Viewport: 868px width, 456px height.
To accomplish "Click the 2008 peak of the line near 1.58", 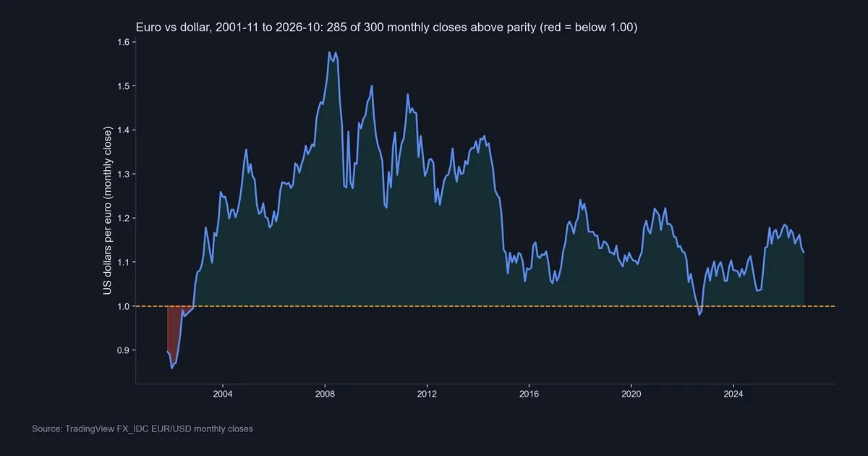I will tap(329, 52).
